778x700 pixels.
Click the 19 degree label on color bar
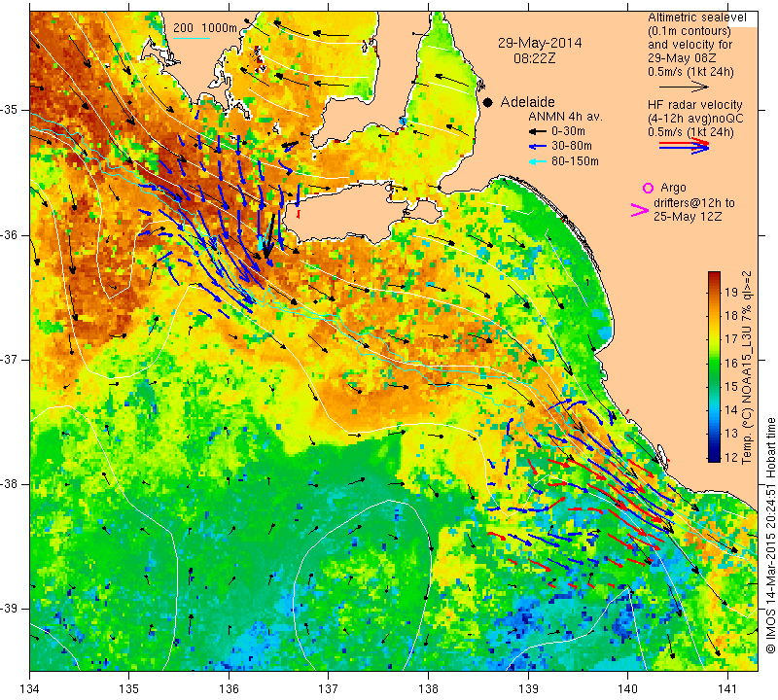coord(731,292)
